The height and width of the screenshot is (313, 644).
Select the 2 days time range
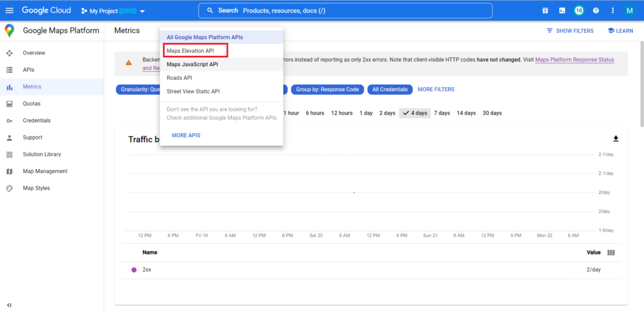(387, 113)
